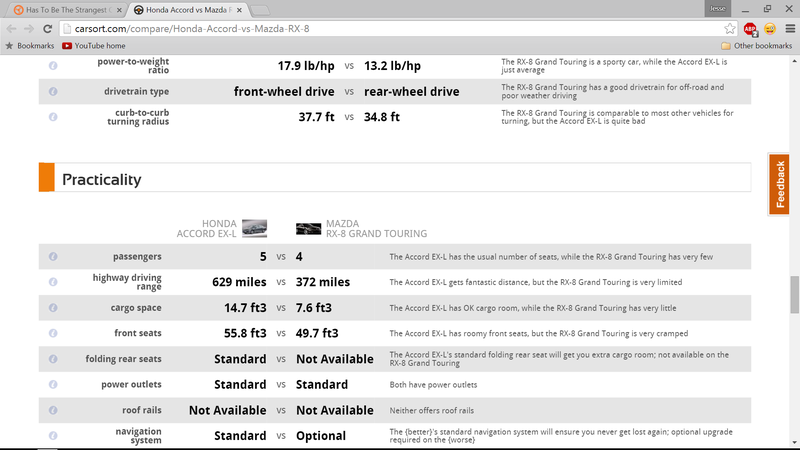Click the 'cargo space' row label
Image resolution: width=800 pixels, height=450 pixels.
(136, 308)
